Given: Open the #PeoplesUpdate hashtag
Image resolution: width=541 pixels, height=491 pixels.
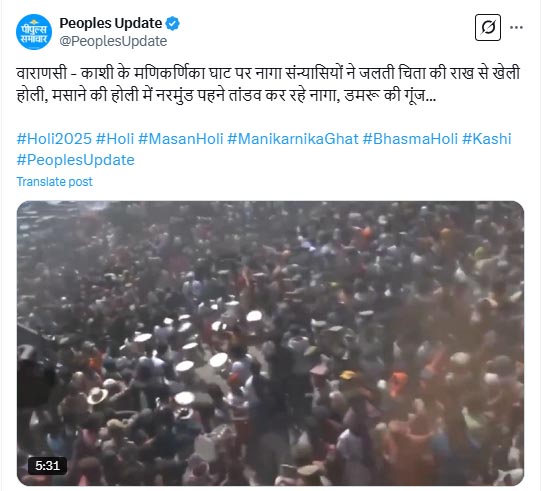Looking at the screenshot, I should 76,160.
